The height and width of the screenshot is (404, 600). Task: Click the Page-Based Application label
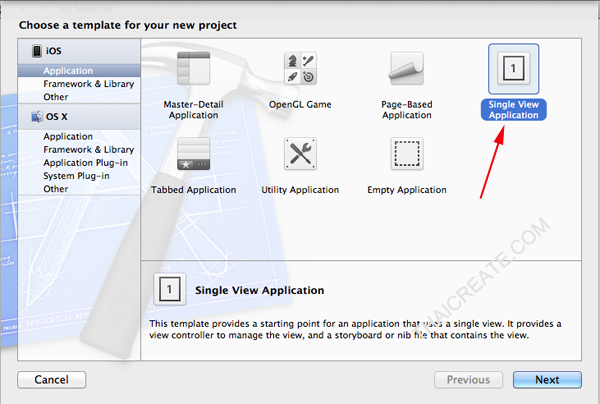click(x=407, y=110)
